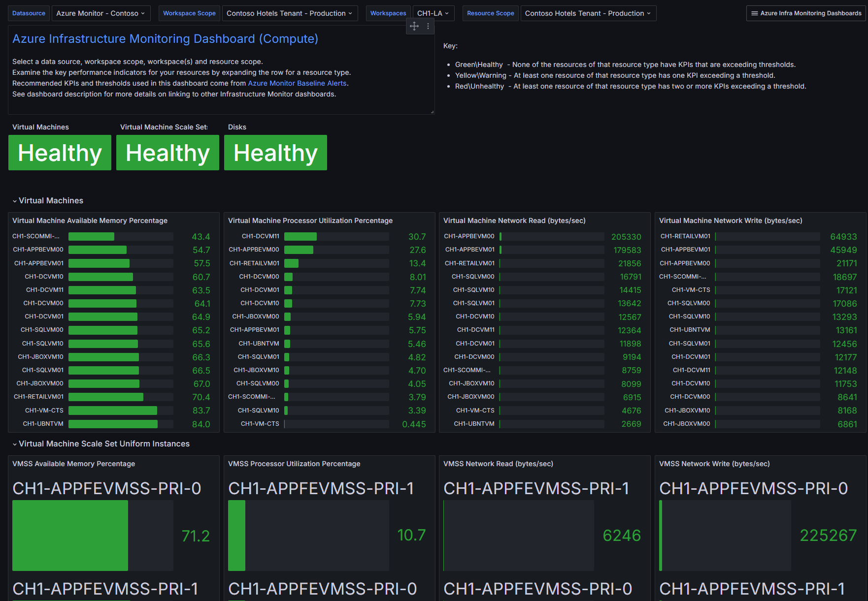
Task: Open the Azure Monitor - Contoso datasource dropdown
Action: [x=100, y=13]
